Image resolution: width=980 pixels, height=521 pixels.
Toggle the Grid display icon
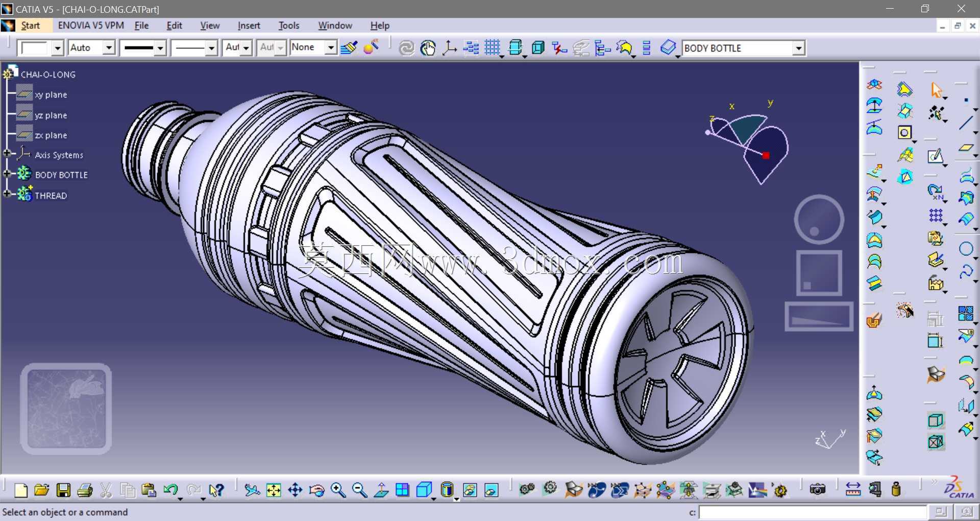[492, 48]
